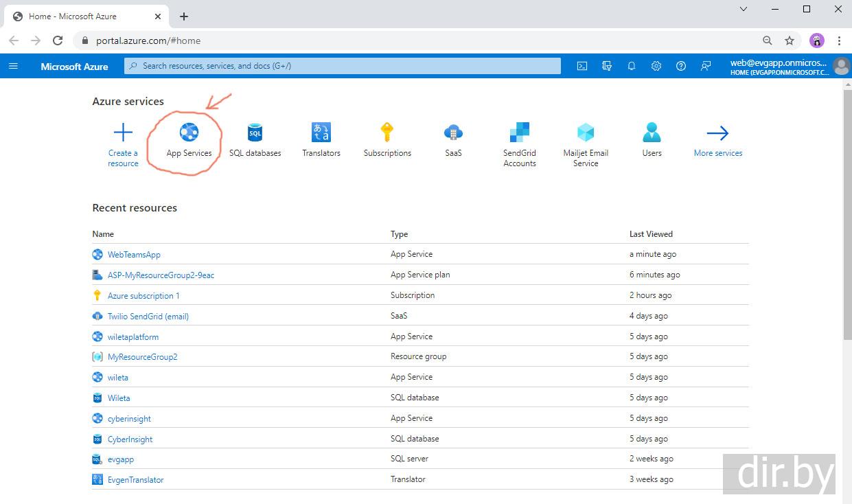The height and width of the screenshot is (504, 852).
Task: Bookmark this page with the star icon
Action: [790, 41]
